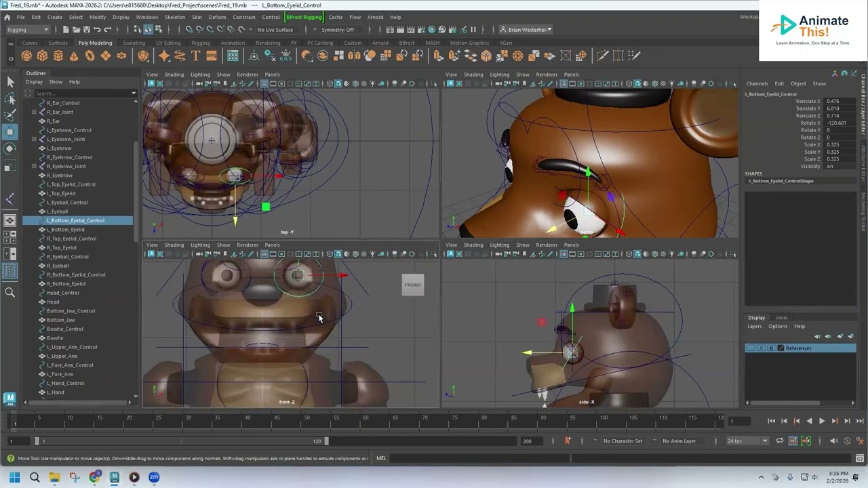The height and width of the screenshot is (488, 868).
Task: Expand the R_Ear_Joint node
Action: point(34,112)
